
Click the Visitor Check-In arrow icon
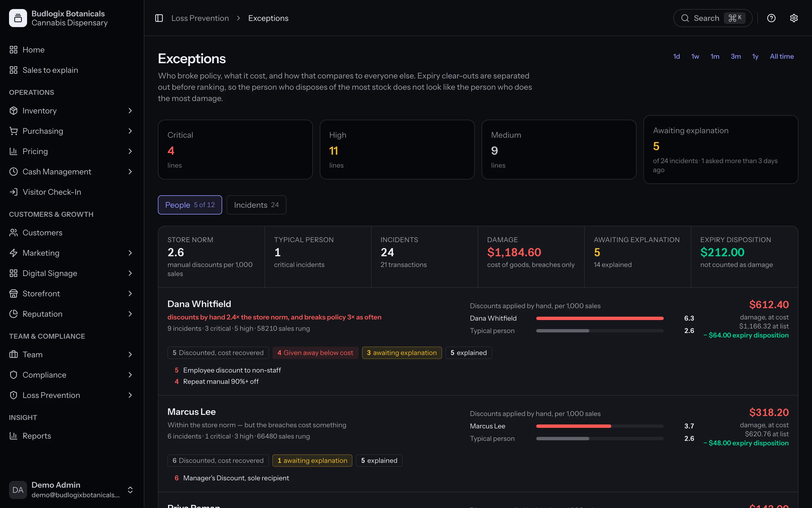pyautogui.click(x=14, y=192)
